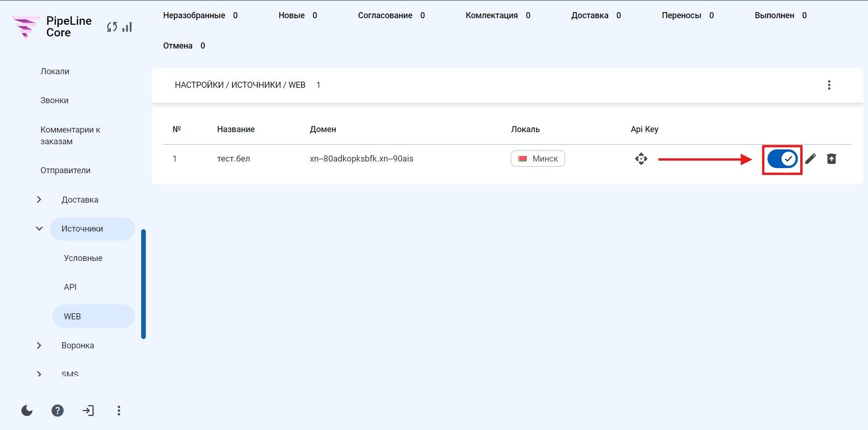The image size is (868, 430).
Task: Open the help question mark icon
Action: 57,410
